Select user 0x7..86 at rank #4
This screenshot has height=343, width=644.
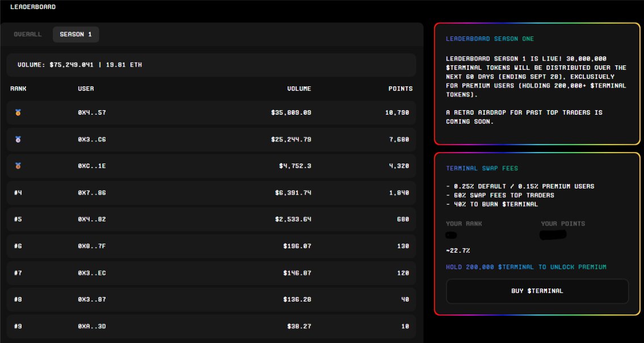point(91,193)
